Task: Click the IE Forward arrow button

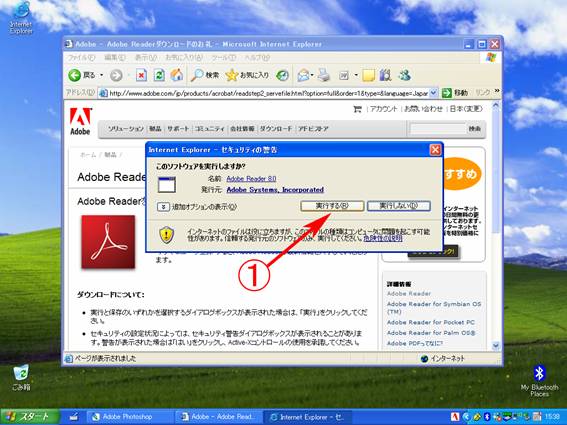Action: pyautogui.click(x=116, y=75)
